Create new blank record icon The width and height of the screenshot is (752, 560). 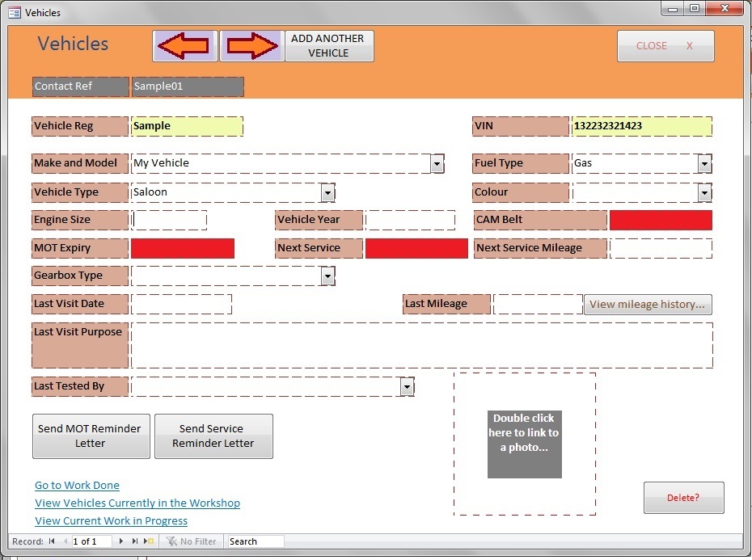[149, 541]
